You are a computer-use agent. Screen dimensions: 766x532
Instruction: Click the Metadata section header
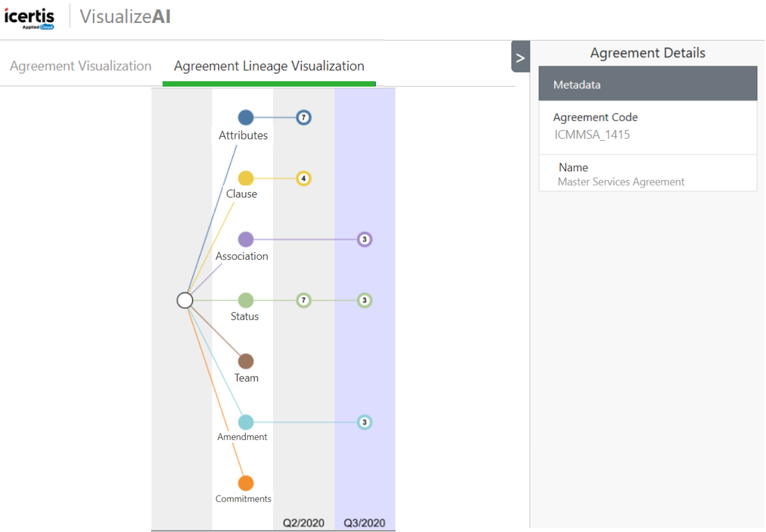[647, 85]
